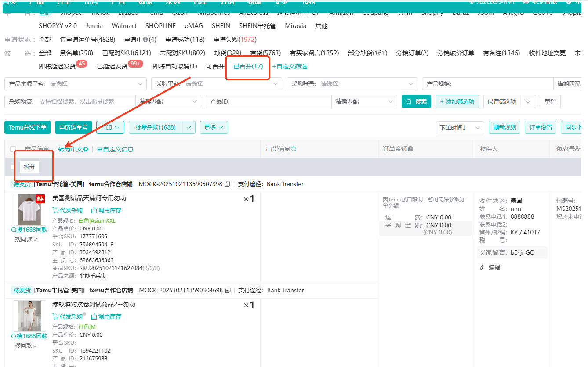Copy order number MOCK-2025102113590304698

(228, 291)
